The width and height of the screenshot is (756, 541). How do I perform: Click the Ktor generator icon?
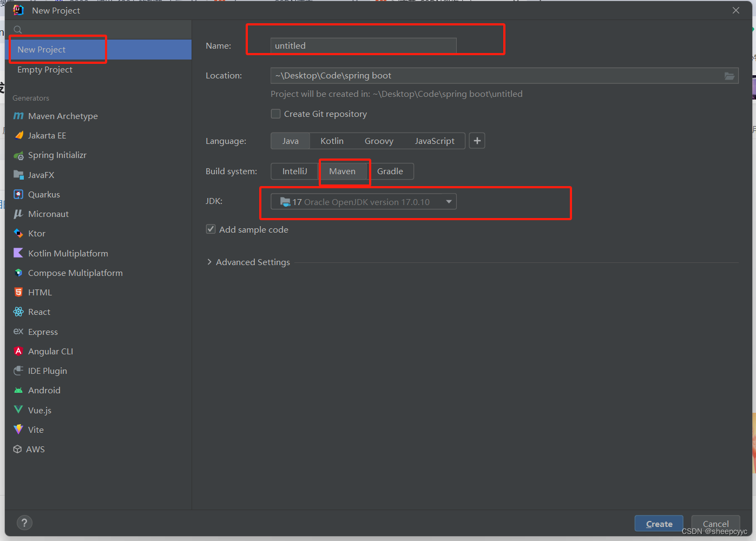point(18,233)
